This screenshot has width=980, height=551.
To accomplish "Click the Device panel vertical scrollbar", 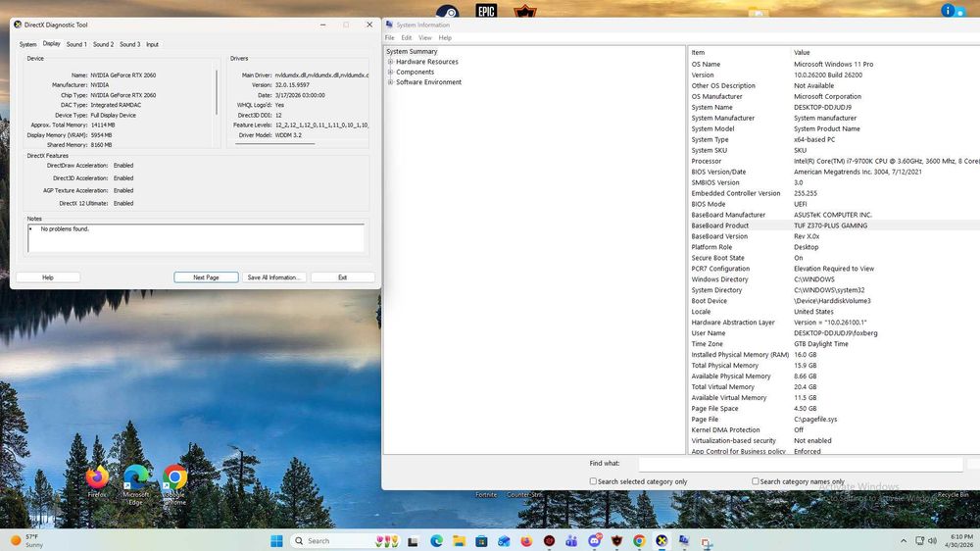I will 217,92.
